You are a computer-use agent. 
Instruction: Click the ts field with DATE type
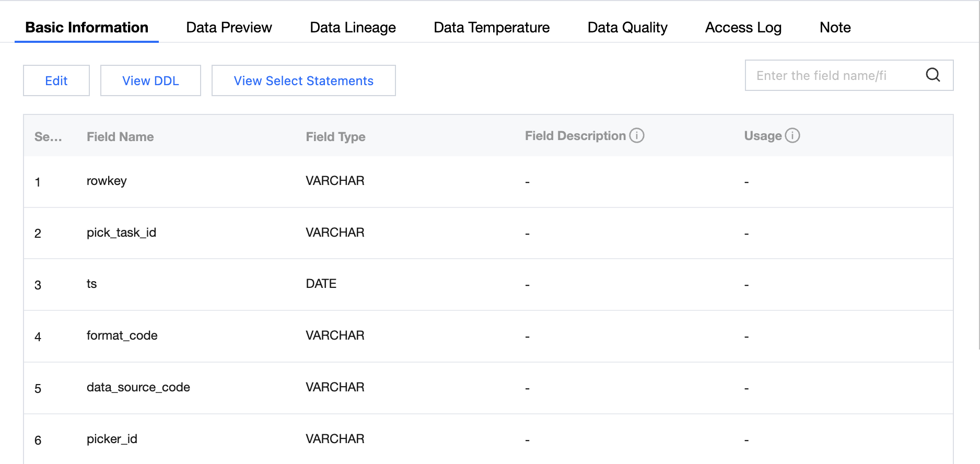(x=92, y=284)
